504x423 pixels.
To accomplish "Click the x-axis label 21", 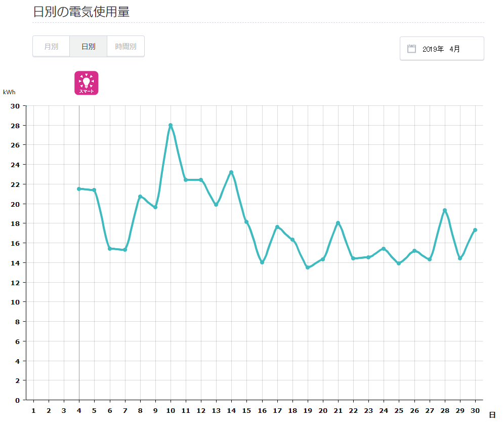I will point(338,411).
